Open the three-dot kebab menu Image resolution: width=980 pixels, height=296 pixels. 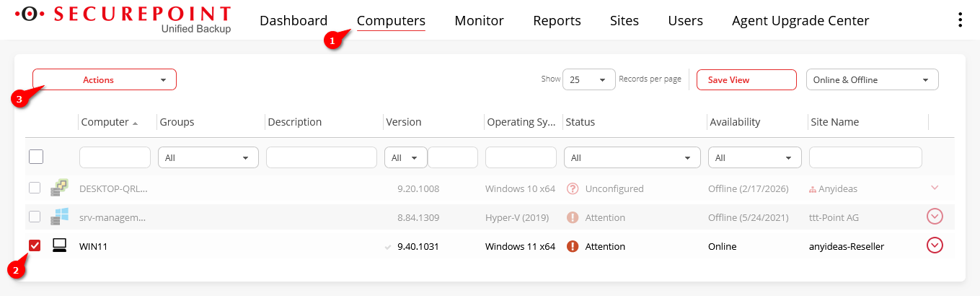959,20
